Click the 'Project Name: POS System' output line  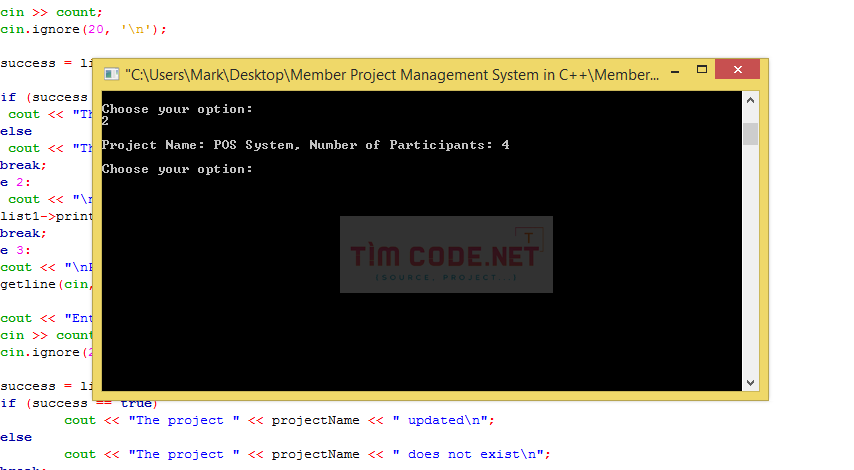306,145
